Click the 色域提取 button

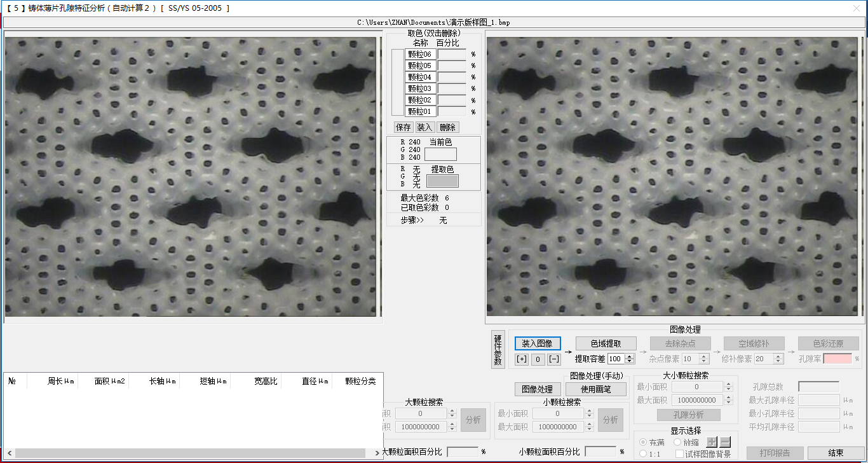pyautogui.click(x=606, y=343)
